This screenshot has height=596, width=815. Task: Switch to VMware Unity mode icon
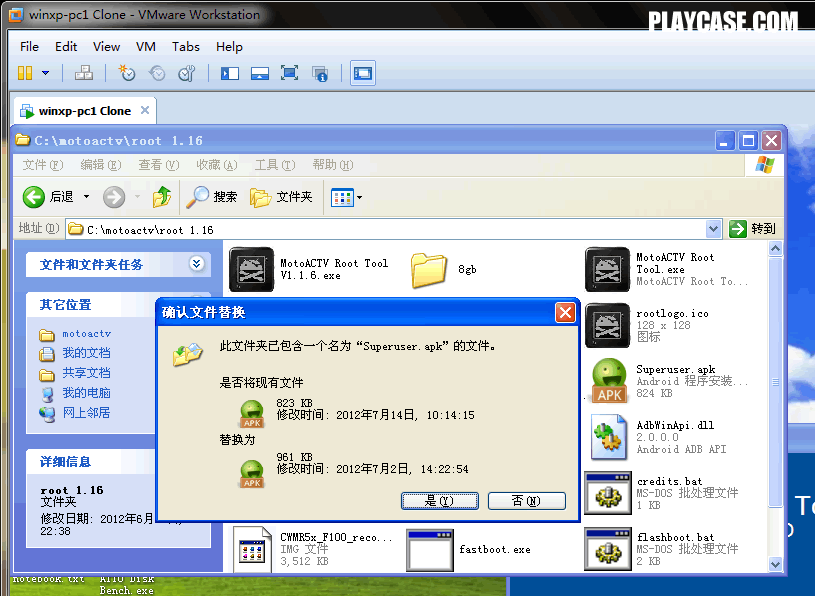(x=320, y=73)
